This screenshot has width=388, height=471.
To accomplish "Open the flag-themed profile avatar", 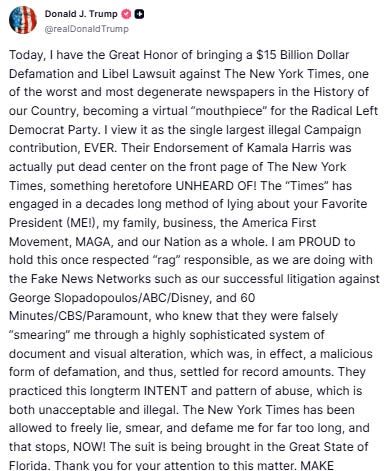I will point(23,20).
